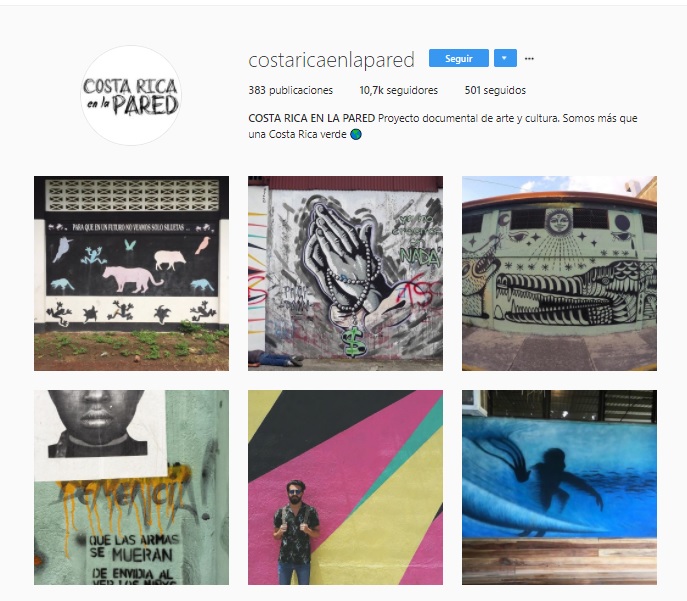This screenshot has width=687, height=601.
Task: Open the 501 seguidos list
Action: tap(495, 90)
